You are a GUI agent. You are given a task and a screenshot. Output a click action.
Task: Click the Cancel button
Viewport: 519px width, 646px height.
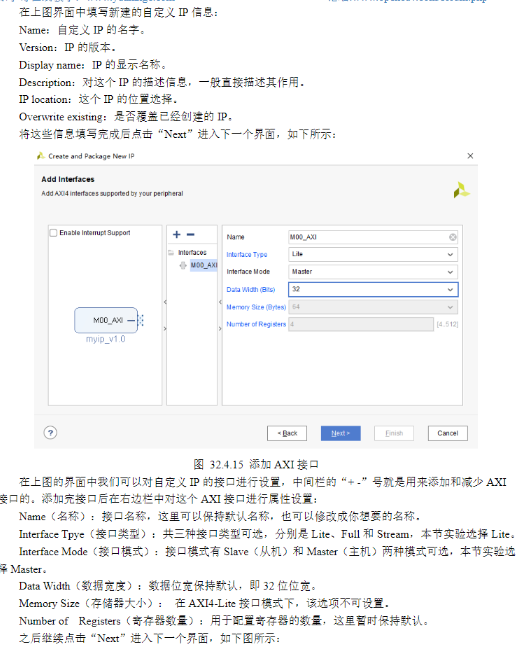pyautogui.click(x=447, y=433)
